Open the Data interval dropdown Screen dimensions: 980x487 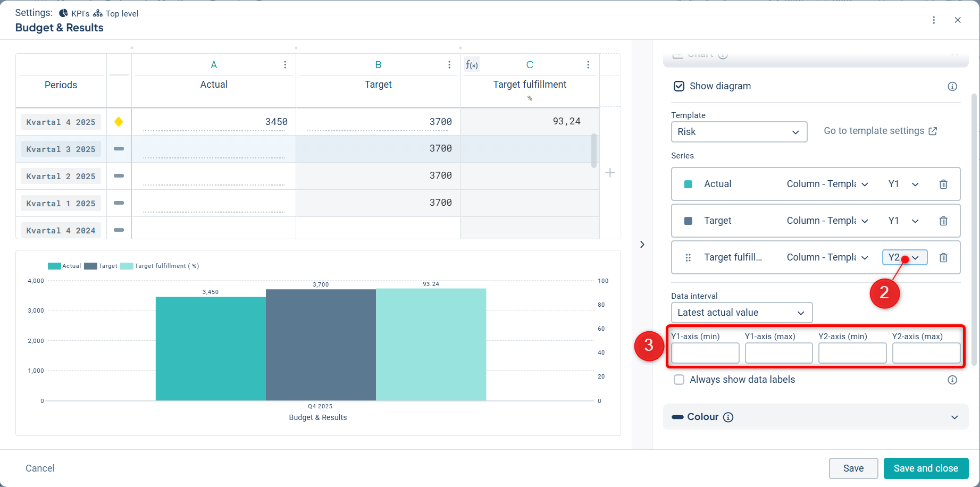[741, 313]
